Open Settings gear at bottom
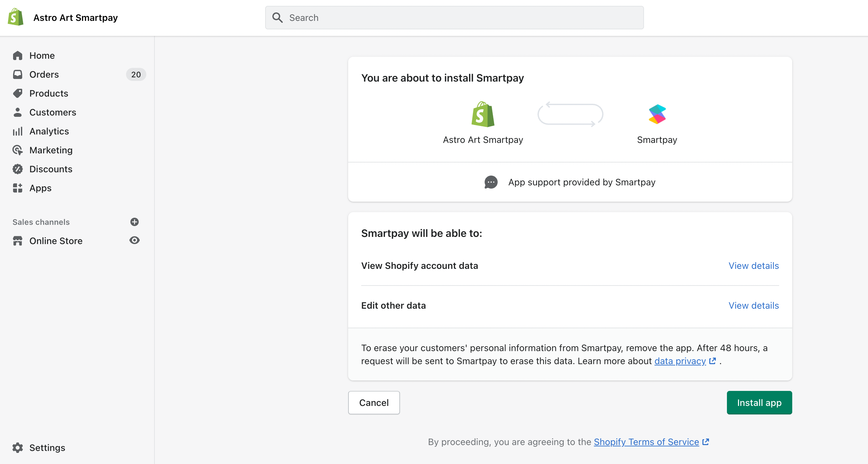 tap(18, 447)
